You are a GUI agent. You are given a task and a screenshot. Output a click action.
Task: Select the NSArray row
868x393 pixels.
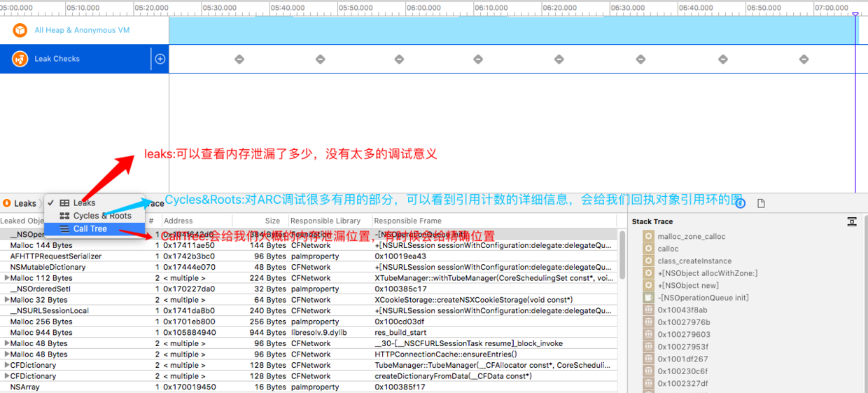[309, 387]
